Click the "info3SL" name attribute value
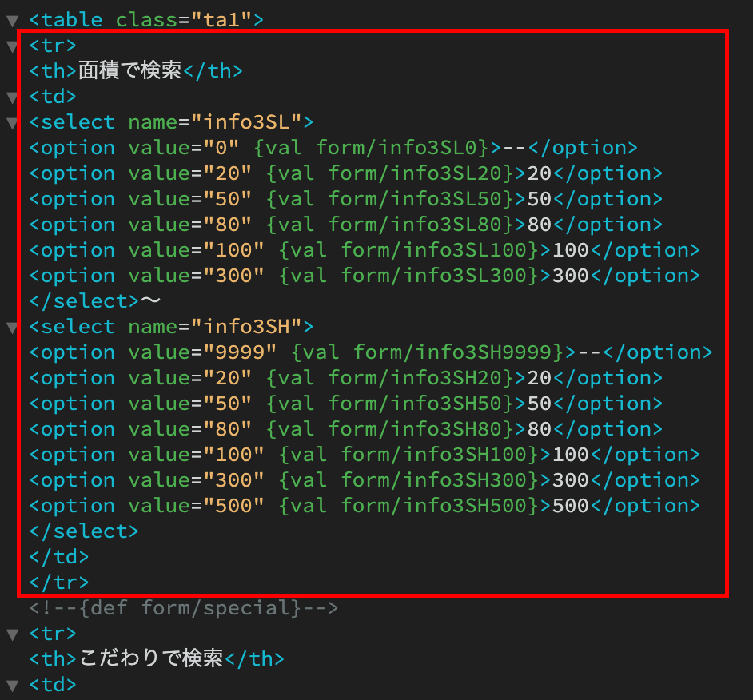Viewport: 753px width, 700px height. [x=246, y=122]
